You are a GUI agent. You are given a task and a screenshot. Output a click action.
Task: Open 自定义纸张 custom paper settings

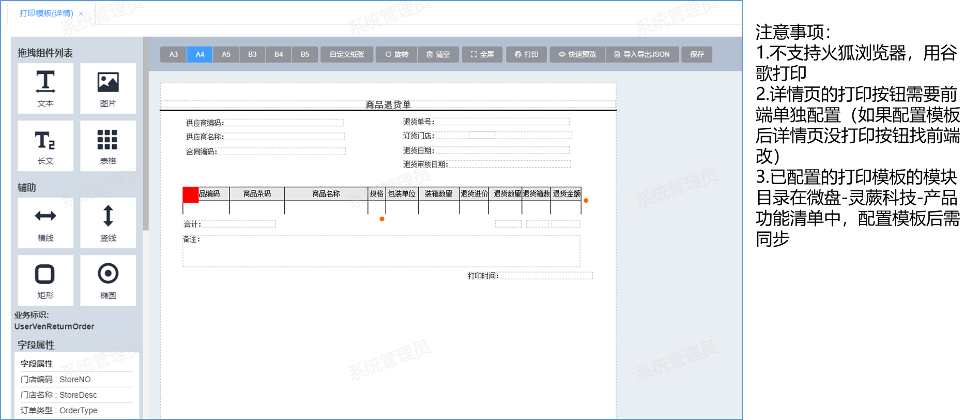347,54
